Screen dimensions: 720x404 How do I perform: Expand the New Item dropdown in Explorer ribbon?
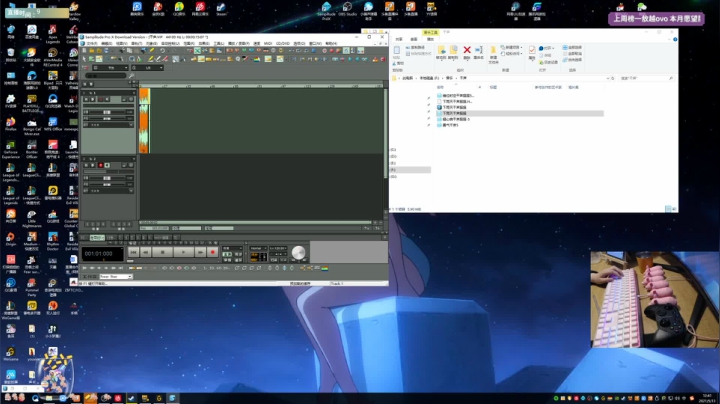point(512,47)
